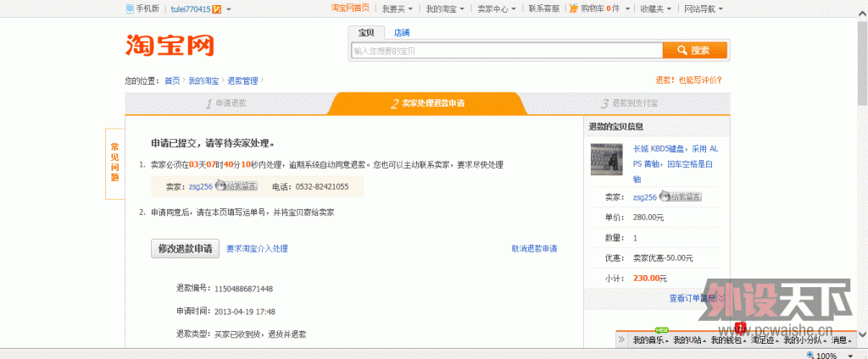Click the Taobao logo
This screenshot has height=359, width=868.
(170, 46)
